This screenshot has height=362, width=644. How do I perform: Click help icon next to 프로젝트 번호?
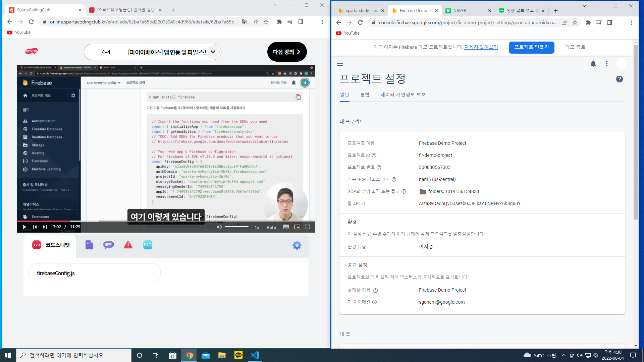coord(379,167)
